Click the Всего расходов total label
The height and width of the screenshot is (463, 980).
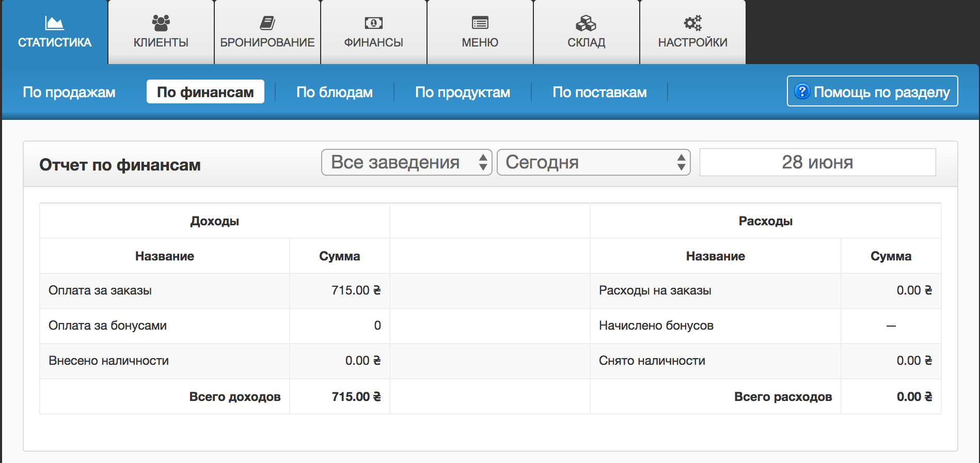pos(783,397)
